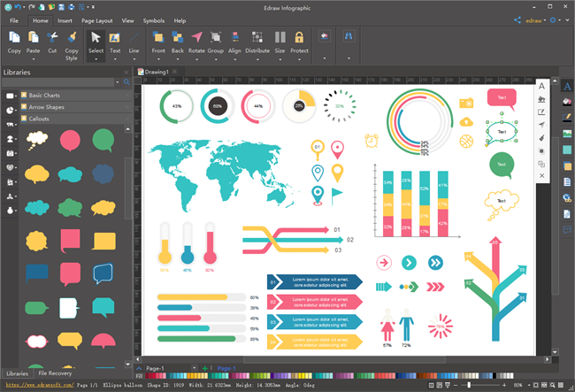575x392 pixels.
Task: Open the Select tool dropdown arrow
Action: [x=96, y=58]
